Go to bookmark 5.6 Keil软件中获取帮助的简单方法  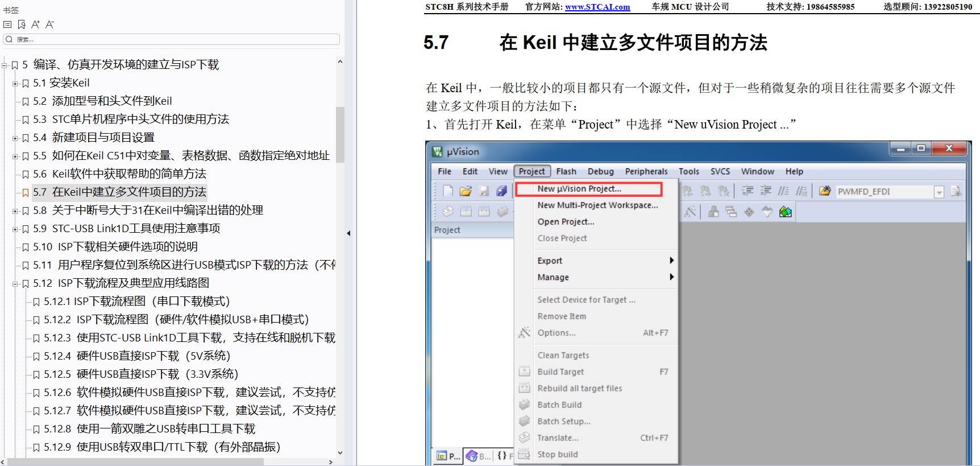click(119, 174)
